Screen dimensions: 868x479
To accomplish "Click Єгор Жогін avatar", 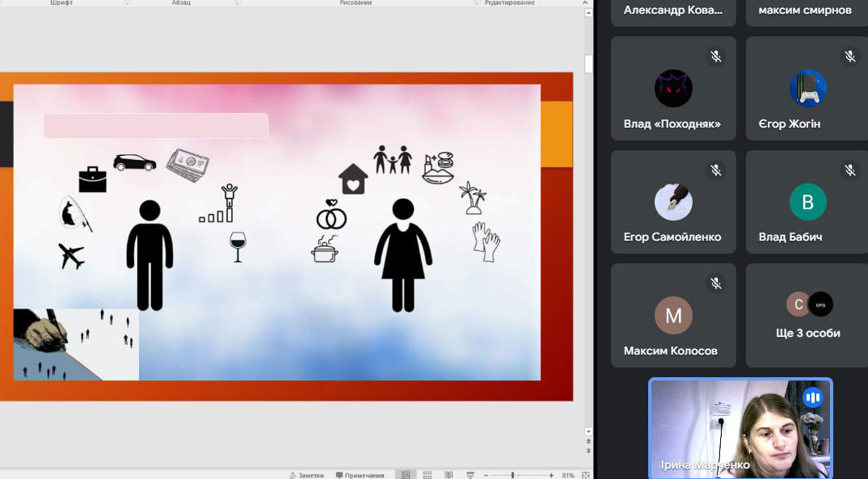I will point(807,89).
